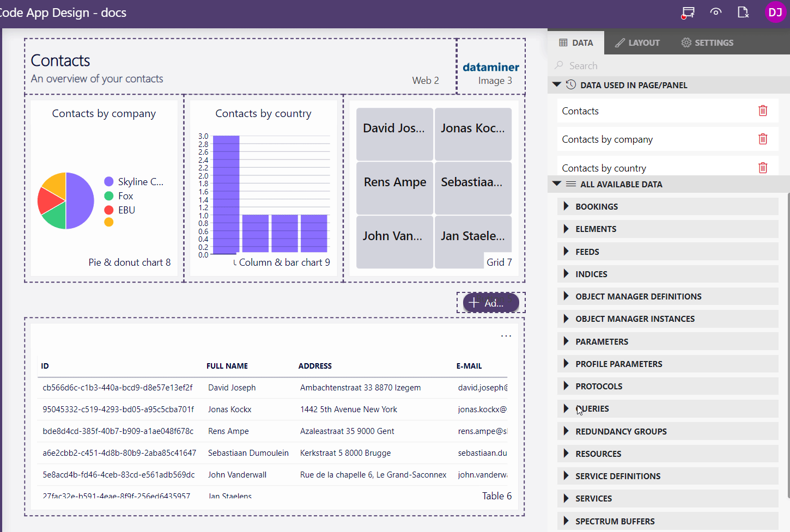Delete the Contacts data entry
Screen dimensions: 790x532
[x=762, y=111]
